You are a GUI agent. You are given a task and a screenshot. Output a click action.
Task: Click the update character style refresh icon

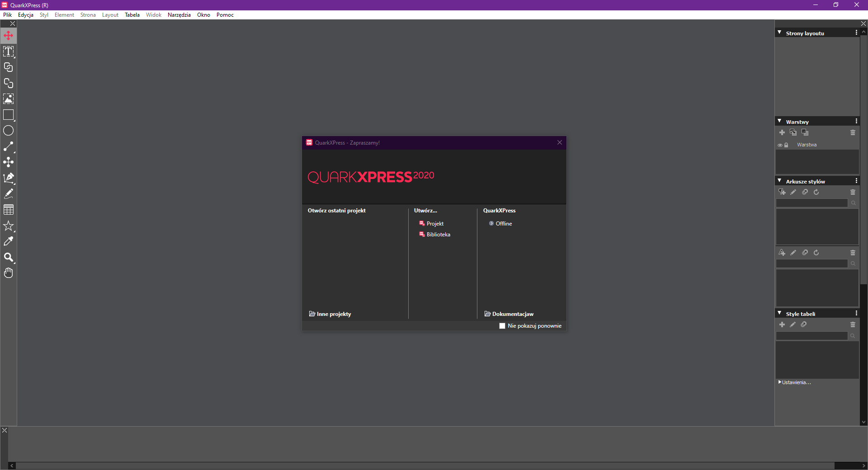coord(816,253)
